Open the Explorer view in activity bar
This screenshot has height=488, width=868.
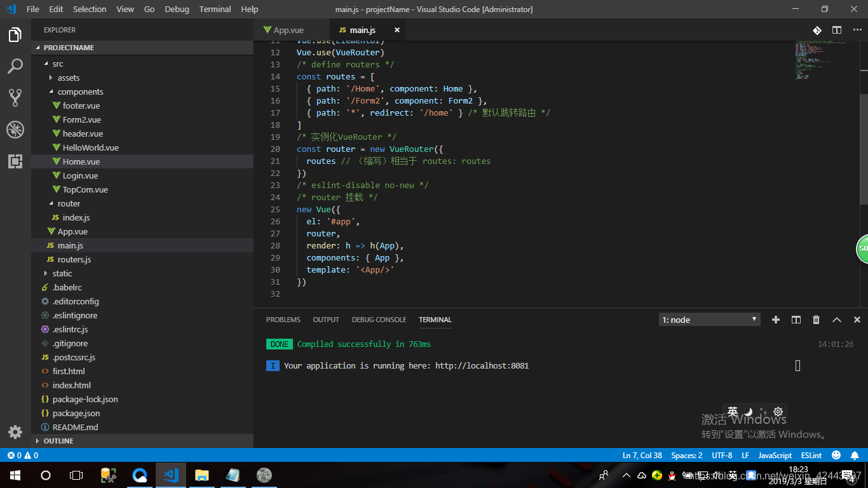[15, 35]
